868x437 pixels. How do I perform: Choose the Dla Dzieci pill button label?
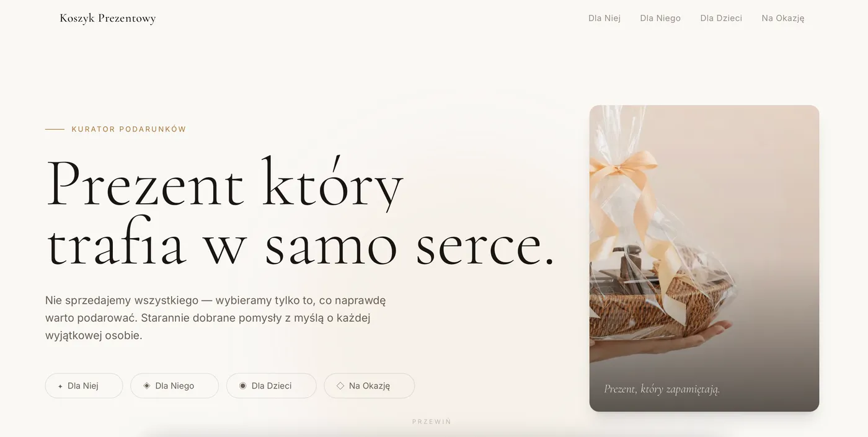pos(272,386)
